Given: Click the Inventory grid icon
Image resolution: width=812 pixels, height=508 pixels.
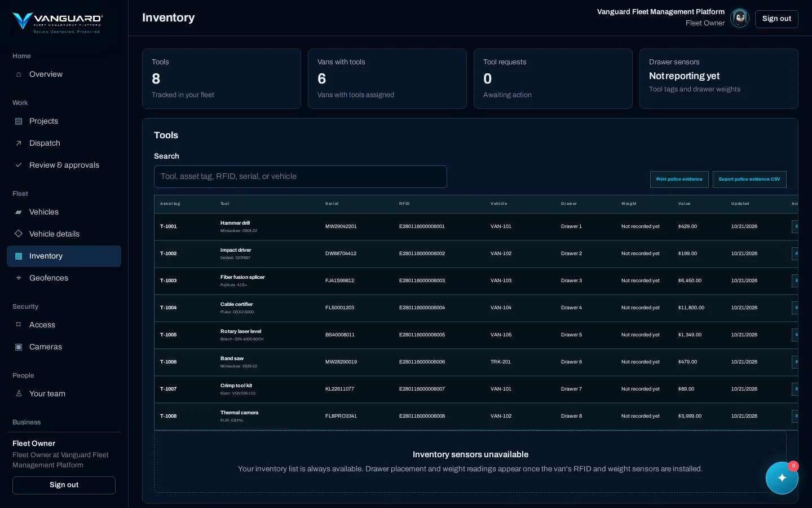Looking at the screenshot, I should (19, 256).
